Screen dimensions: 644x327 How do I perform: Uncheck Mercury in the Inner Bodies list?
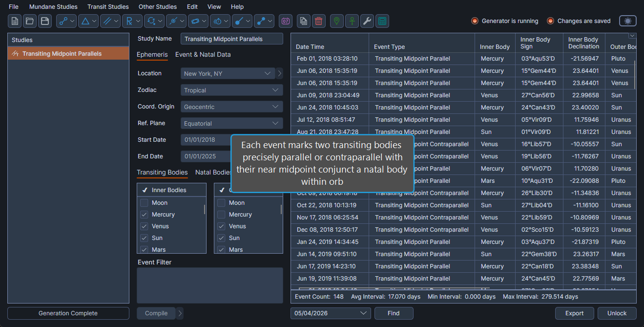point(144,215)
